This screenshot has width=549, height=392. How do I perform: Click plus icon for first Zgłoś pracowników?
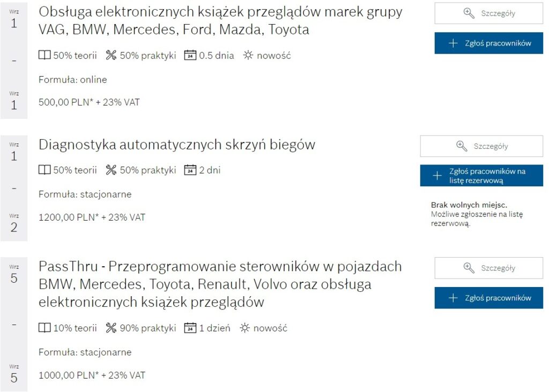[453, 43]
